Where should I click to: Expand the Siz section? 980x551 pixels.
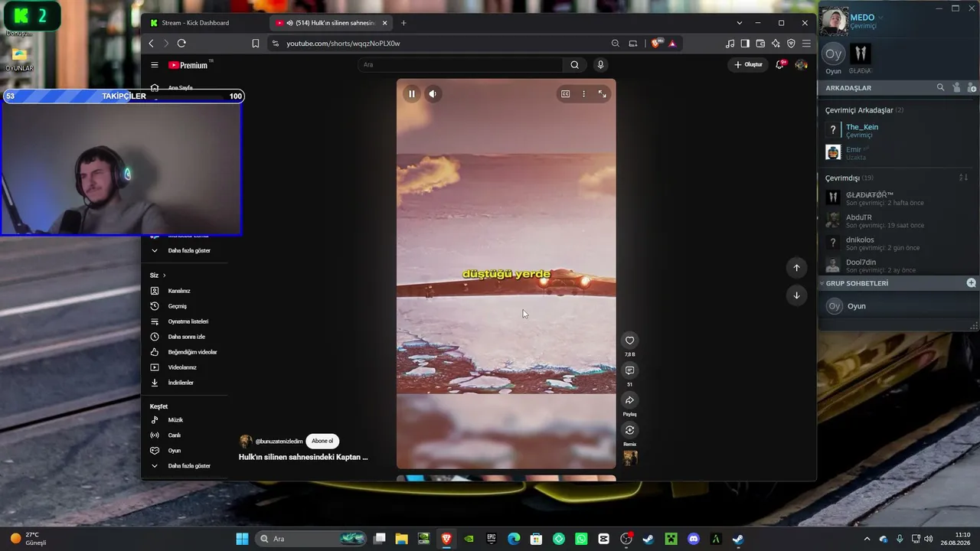pyautogui.click(x=158, y=275)
